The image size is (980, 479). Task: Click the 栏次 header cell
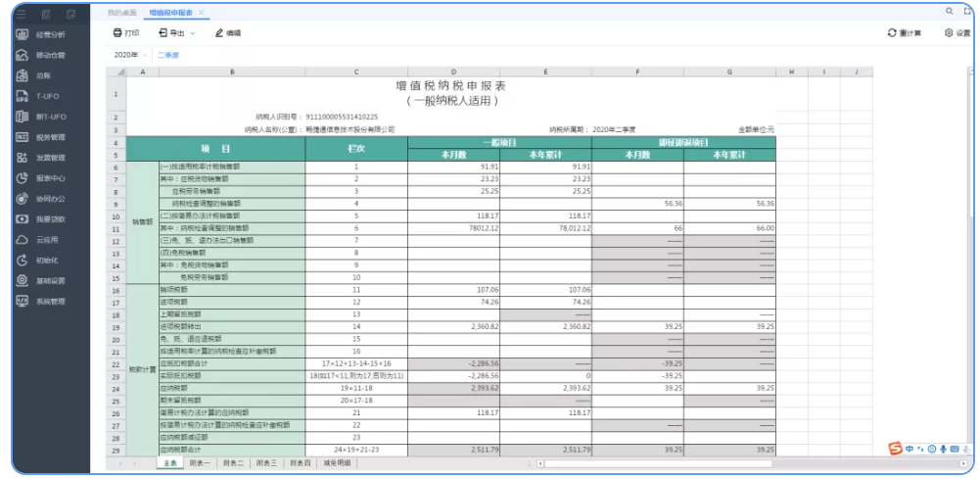[356, 149]
